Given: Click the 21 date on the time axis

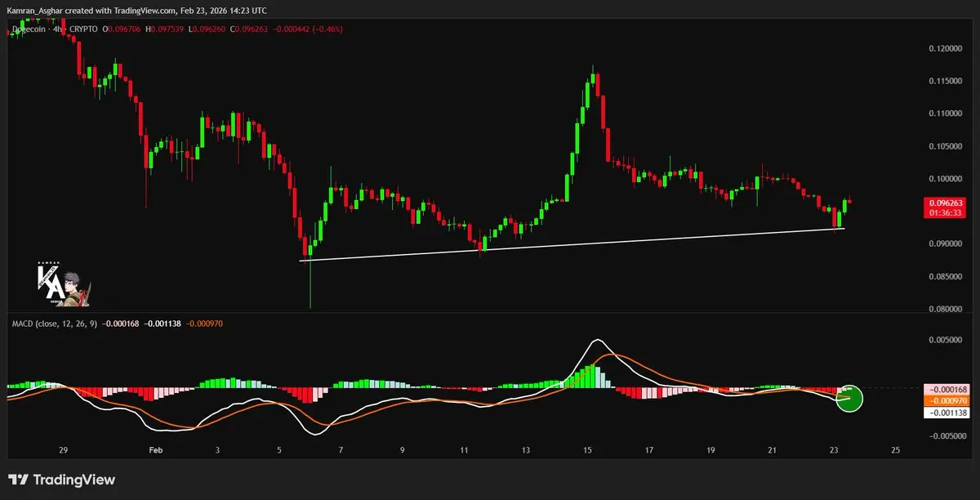Looking at the screenshot, I should (773, 450).
